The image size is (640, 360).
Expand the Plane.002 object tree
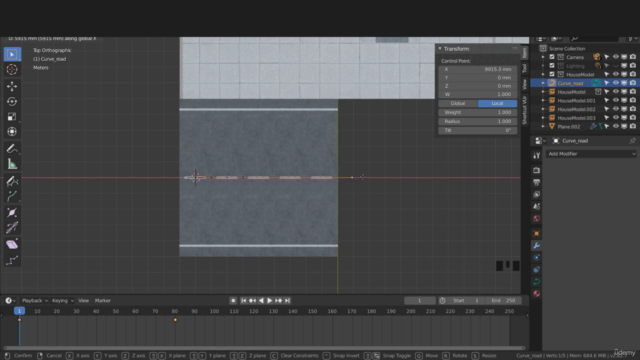[543, 127]
